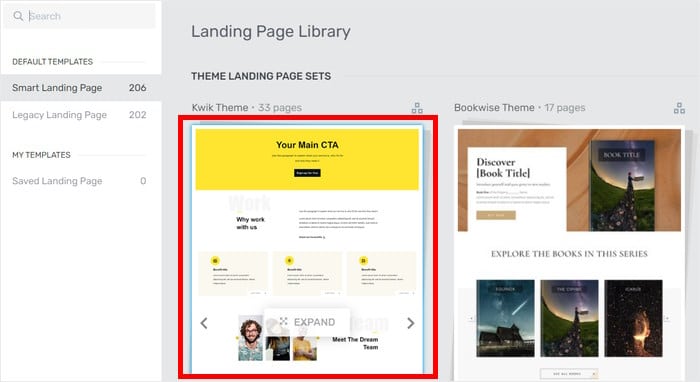Click the EXPAND button on Kwik preview
Screen dimensions: 700x382
307,322
